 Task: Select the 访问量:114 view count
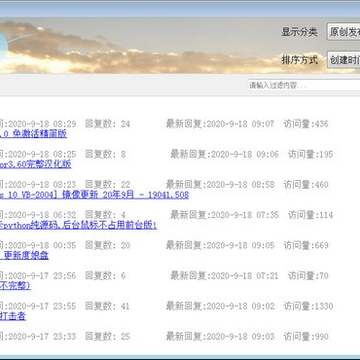pyautogui.click(x=311, y=215)
